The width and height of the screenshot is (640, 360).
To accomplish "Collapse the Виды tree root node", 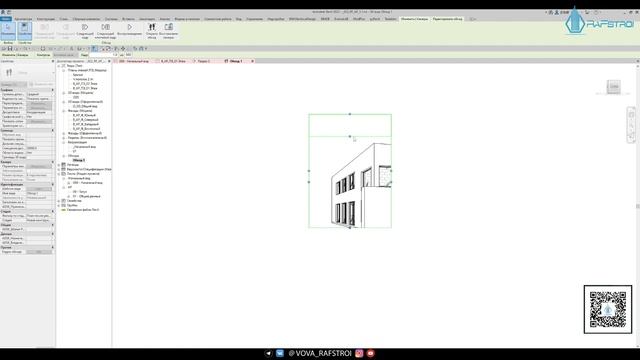I will (x=59, y=66).
